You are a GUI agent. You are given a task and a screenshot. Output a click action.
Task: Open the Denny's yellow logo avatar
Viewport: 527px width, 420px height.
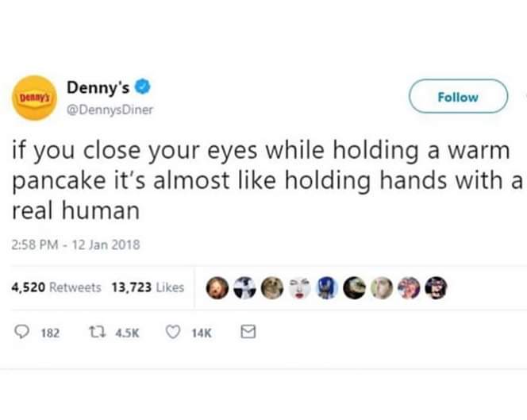click(x=33, y=97)
